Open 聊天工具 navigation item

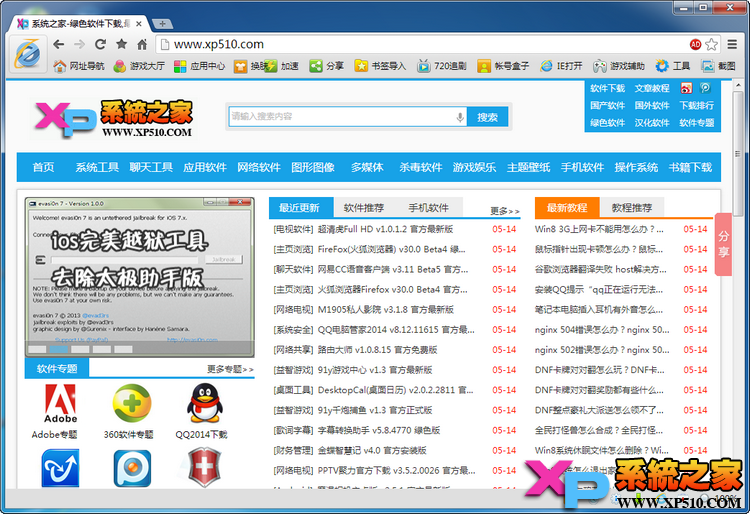click(x=151, y=167)
